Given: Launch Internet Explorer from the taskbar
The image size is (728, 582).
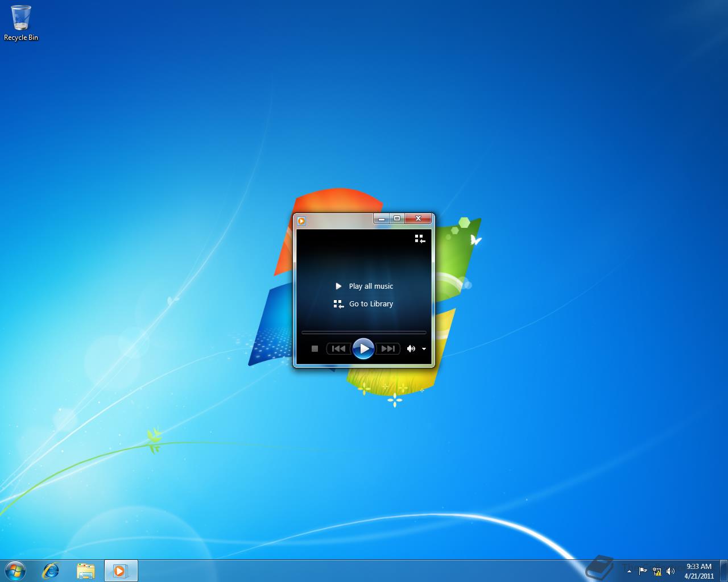Looking at the screenshot, I should click(50, 570).
